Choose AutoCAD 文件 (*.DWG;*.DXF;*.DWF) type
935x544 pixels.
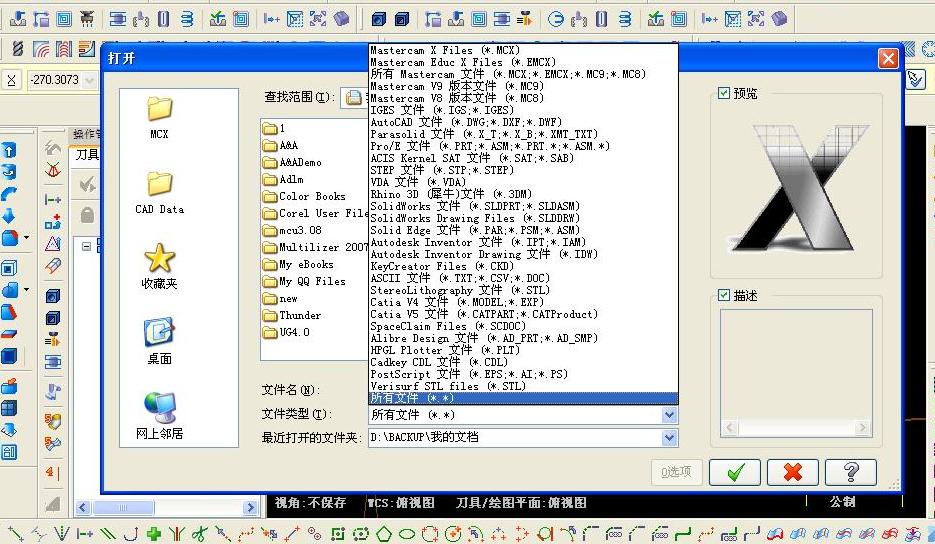pyautogui.click(x=523, y=122)
